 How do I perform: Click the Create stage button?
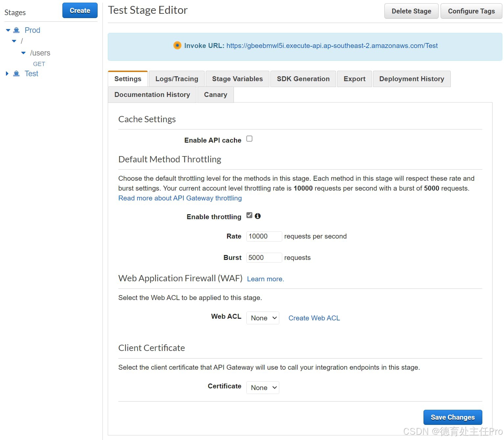coord(80,11)
